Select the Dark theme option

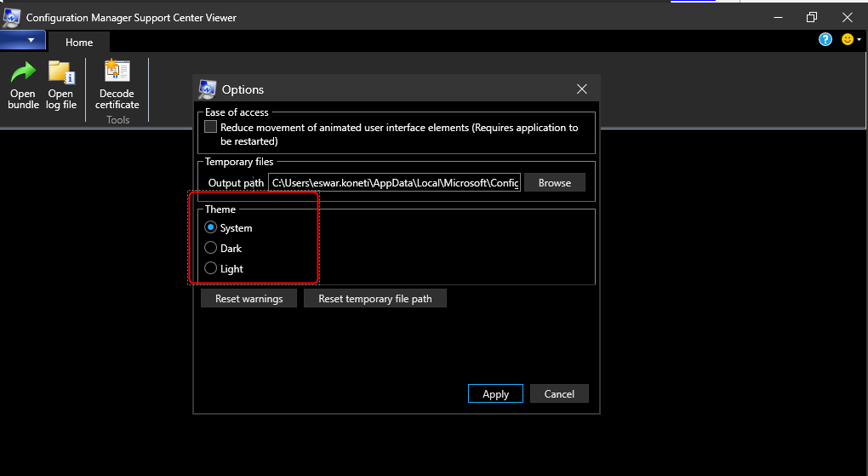[x=211, y=249]
